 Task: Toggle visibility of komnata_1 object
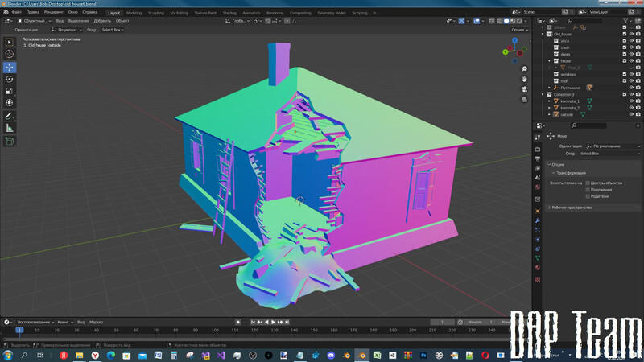tap(631, 101)
